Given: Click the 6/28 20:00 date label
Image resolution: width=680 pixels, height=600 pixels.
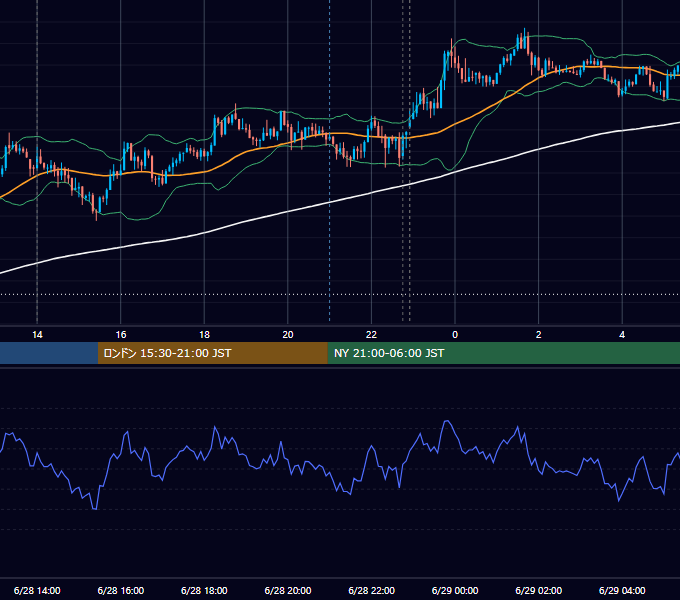Looking at the screenshot, I should 288,590.
